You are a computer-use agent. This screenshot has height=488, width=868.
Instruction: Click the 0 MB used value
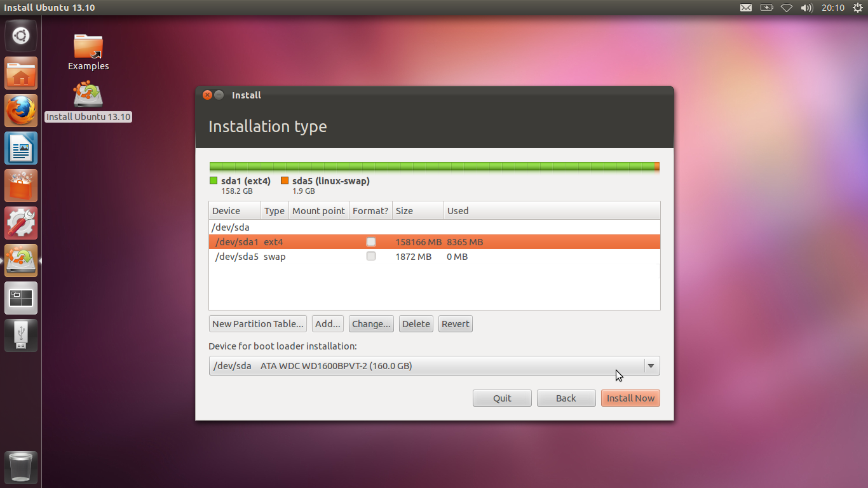(x=458, y=257)
